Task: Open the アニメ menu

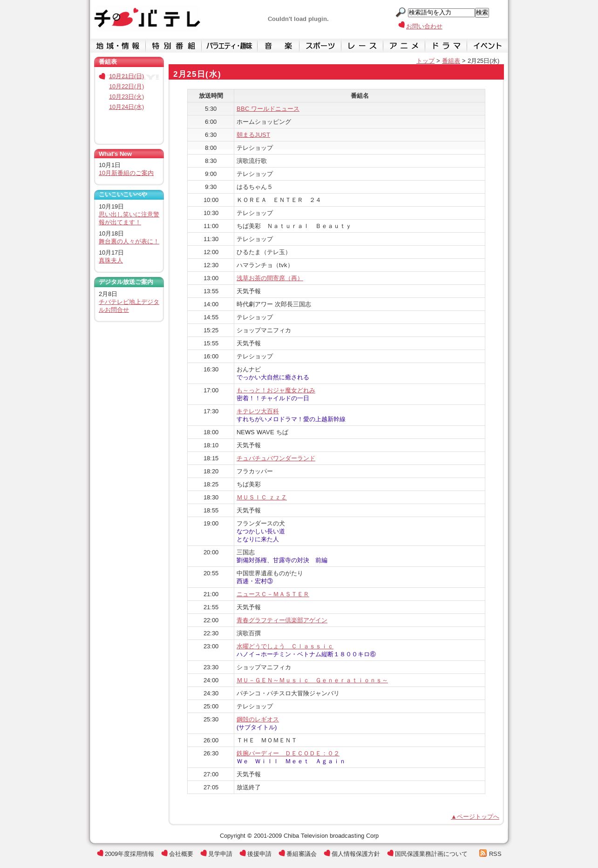Action: click(404, 46)
